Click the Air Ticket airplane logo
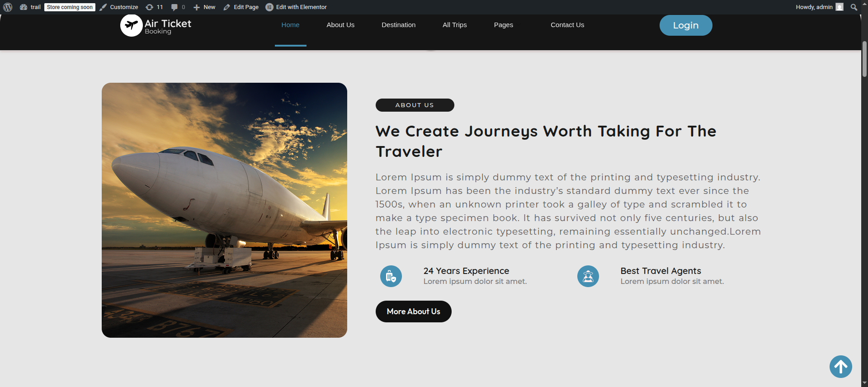868x387 pixels. tap(132, 25)
